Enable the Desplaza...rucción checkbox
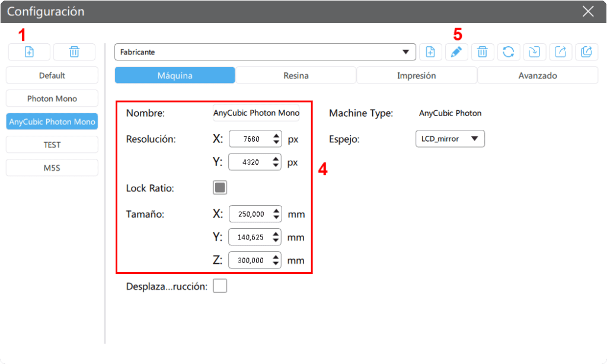The image size is (607, 364). point(220,286)
